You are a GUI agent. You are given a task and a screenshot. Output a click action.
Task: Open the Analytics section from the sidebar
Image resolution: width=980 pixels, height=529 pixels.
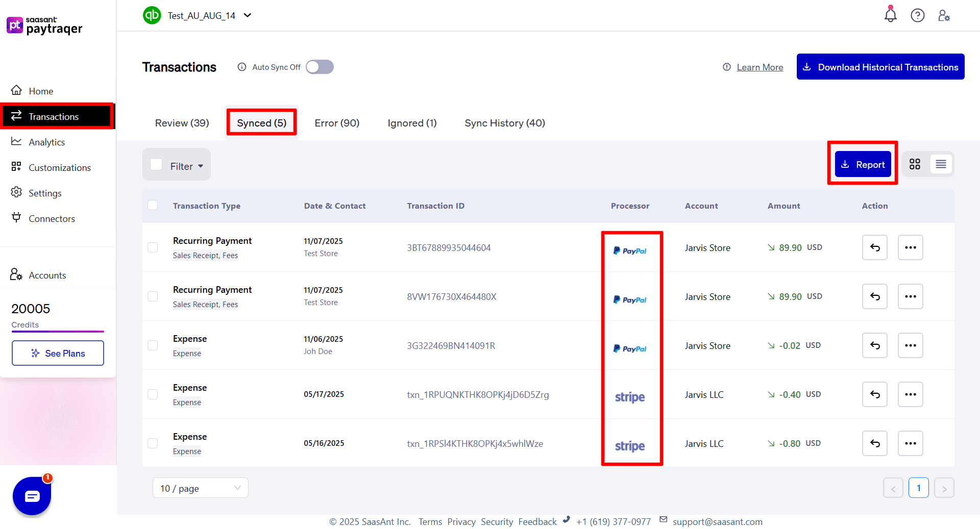[46, 142]
